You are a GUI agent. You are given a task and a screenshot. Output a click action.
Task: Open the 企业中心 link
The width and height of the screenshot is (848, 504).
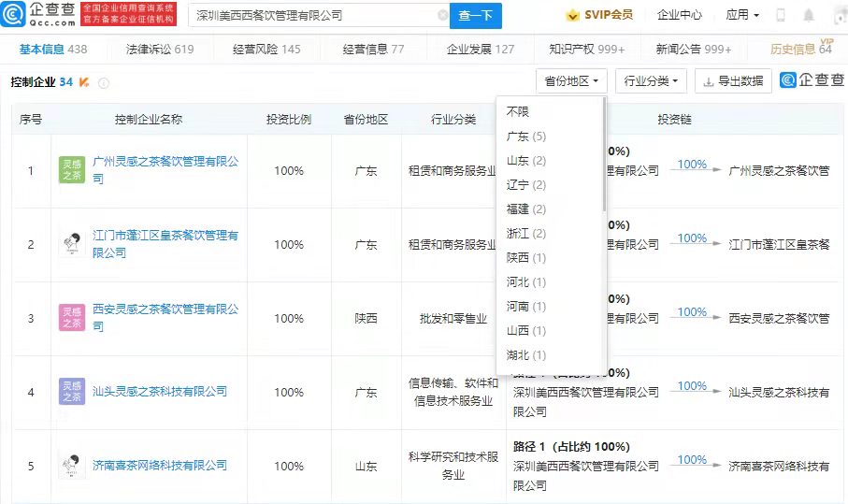tap(680, 15)
